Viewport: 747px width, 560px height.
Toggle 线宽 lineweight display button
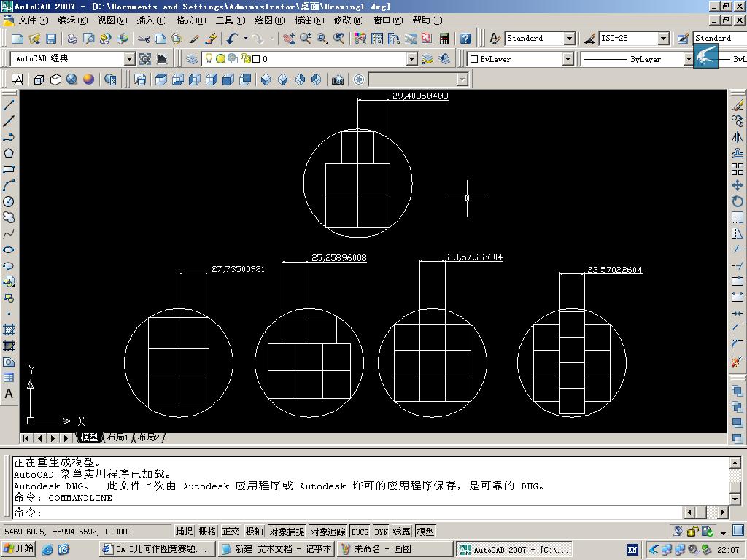click(x=402, y=532)
